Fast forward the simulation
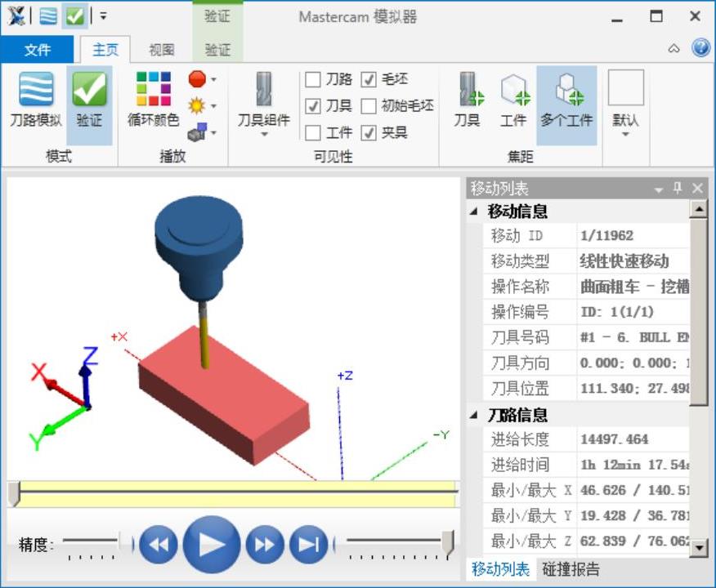This screenshot has height=588, width=716. [x=265, y=544]
